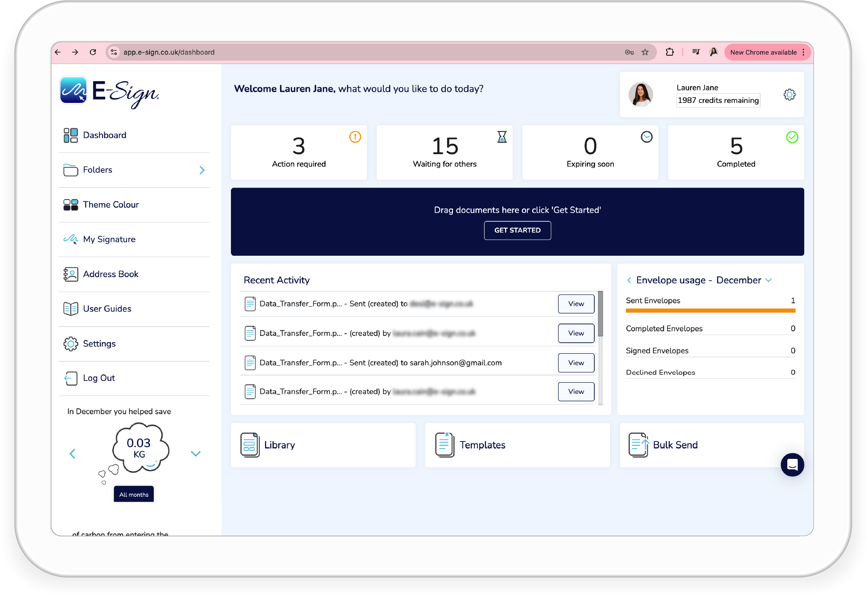The height and width of the screenshot is (597, 868).
Task: Click the GET STARTED button
Action: (517, 230)
